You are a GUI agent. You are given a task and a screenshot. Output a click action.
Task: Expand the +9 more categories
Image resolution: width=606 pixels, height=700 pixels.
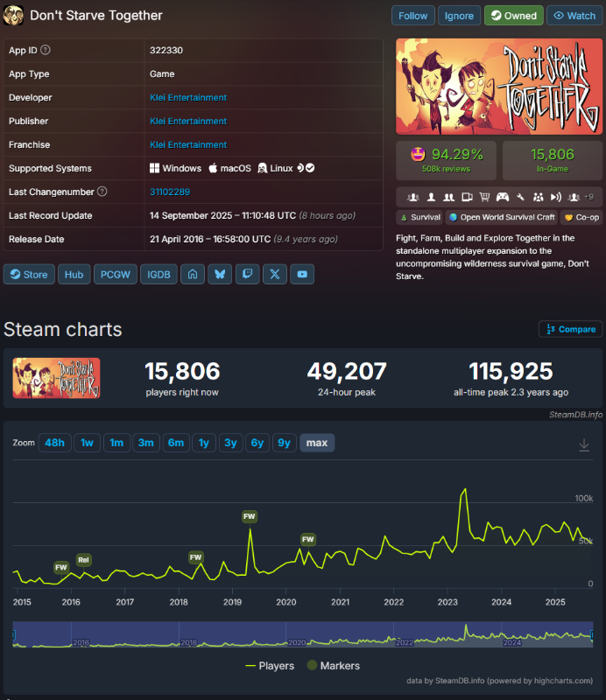point(588,197)
